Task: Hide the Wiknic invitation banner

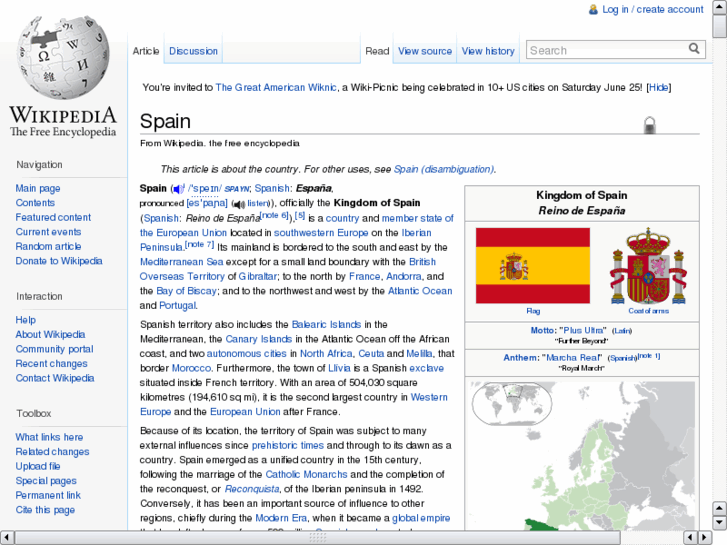Action: [658, 87]
